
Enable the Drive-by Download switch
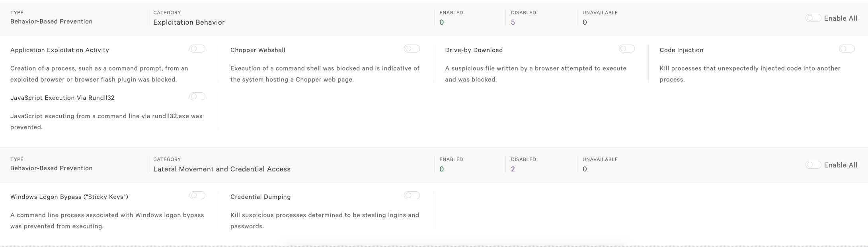[627, 49]
